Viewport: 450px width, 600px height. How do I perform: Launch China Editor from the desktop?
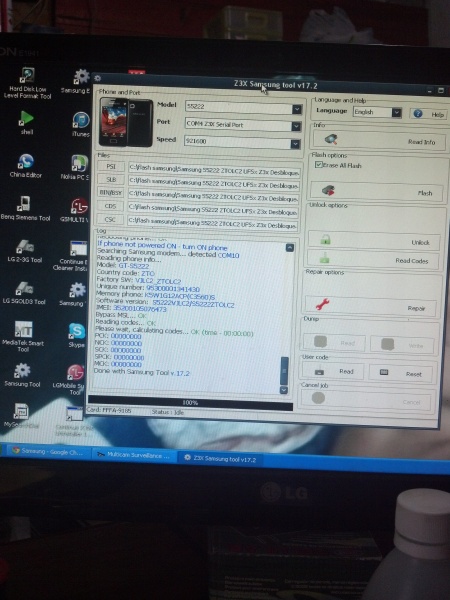point(25,165)
